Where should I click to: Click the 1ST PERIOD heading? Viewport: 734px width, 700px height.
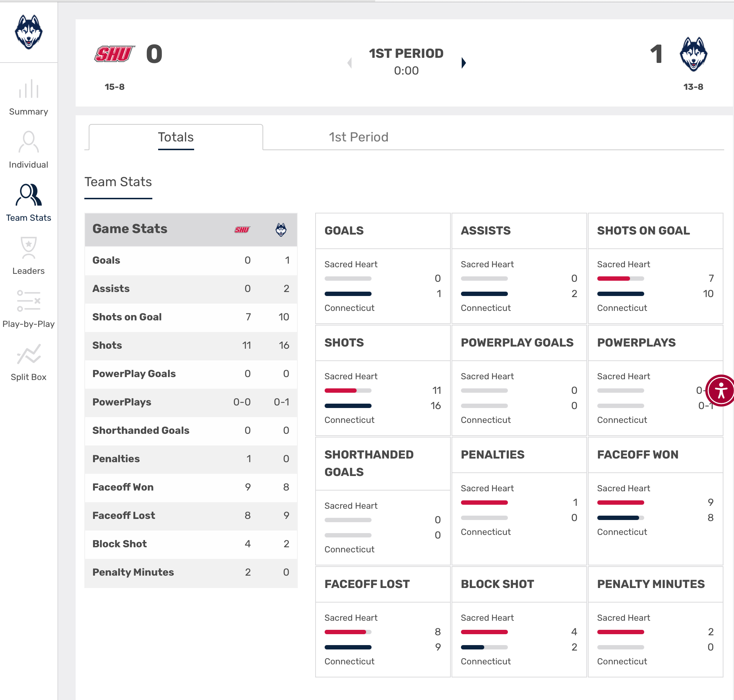tap(406, 53)
